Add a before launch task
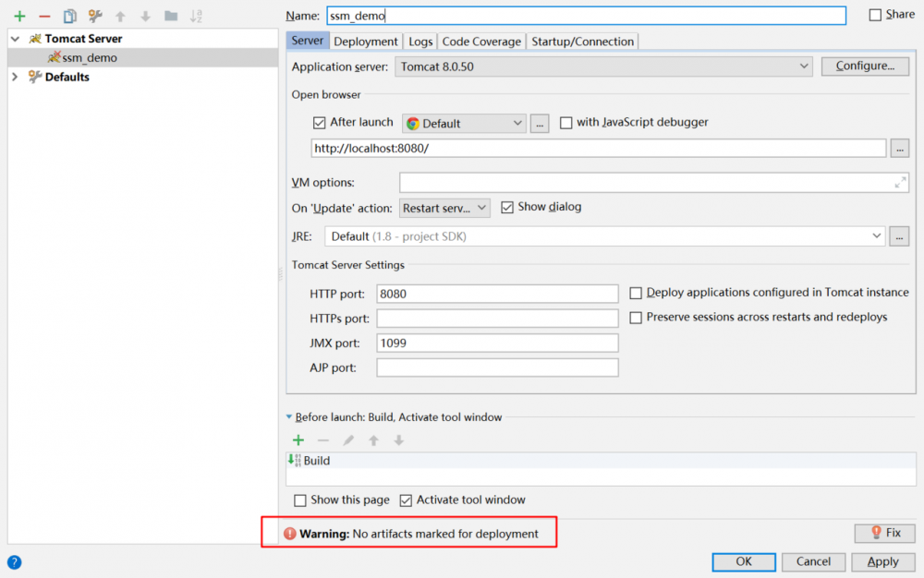The height and width of the screenshot is (578, 924). point(298,440)
